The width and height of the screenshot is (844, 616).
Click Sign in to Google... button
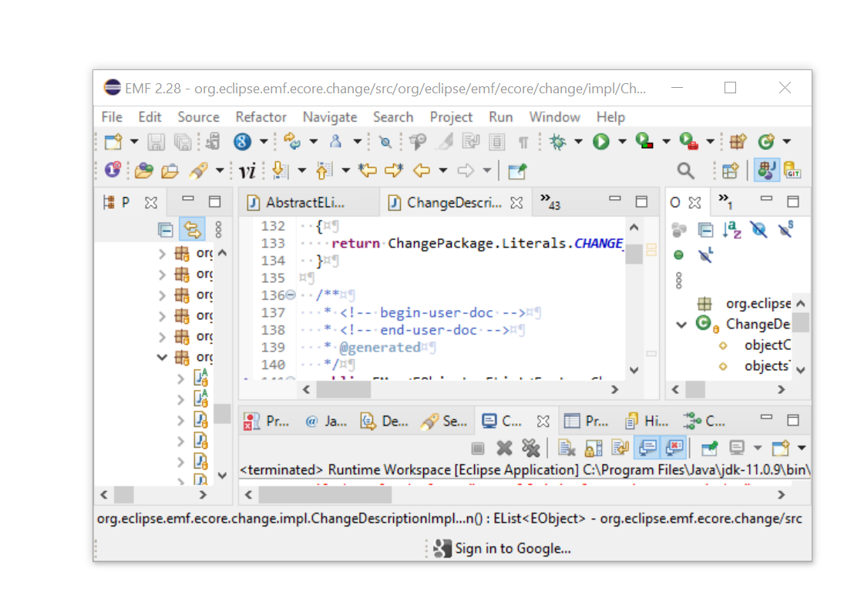(503, 548)
